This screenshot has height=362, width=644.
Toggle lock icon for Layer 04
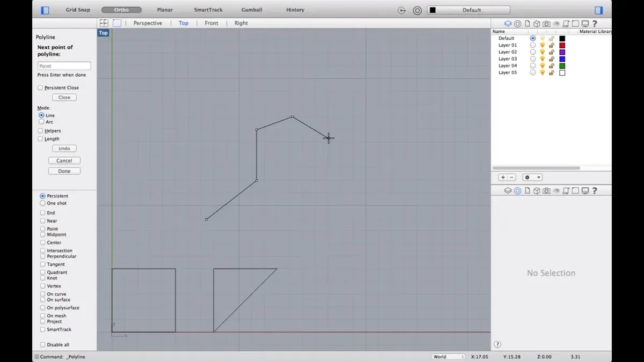tap(551, 66)
